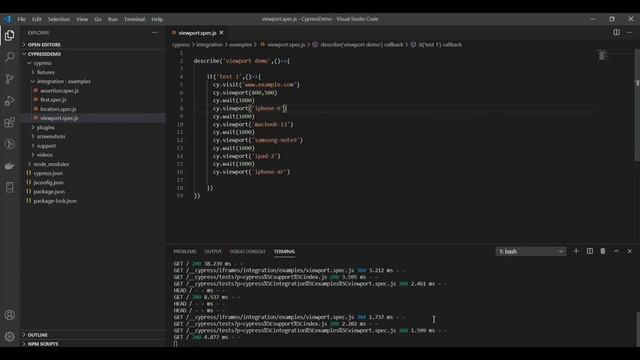
Task: Click the integration breadcrumb segment
Action: [210, 44]
